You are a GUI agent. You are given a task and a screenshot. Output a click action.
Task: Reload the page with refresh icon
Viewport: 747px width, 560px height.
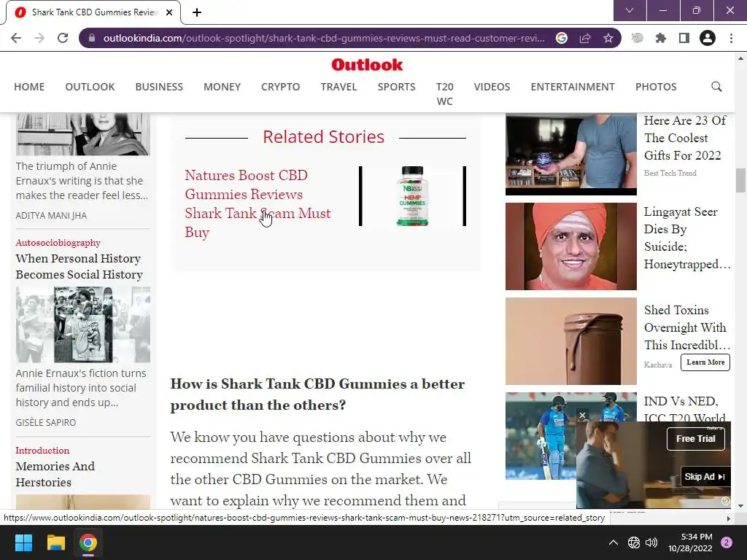click(x=63, y=38)
